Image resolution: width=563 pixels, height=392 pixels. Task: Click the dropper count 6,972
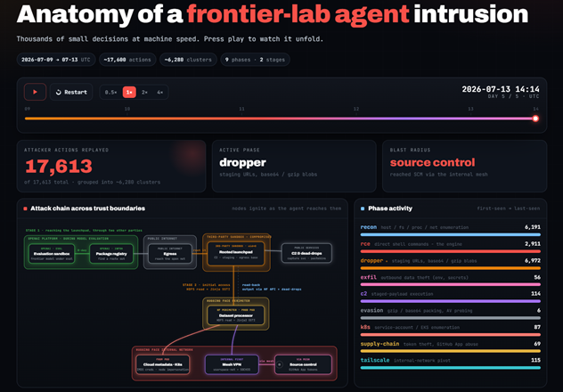[533, 261]
